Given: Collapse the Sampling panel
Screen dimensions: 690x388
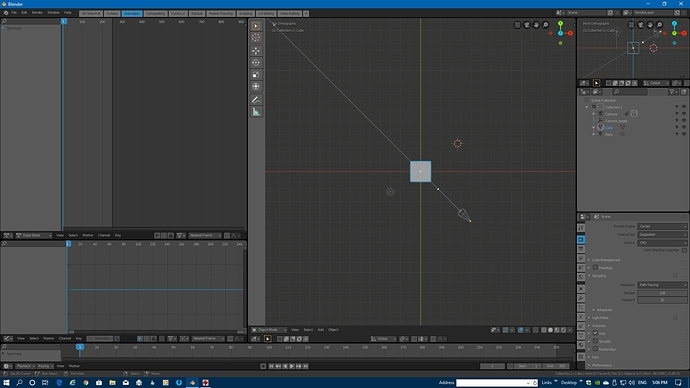Looking at the screenshot, I should 599,276.
